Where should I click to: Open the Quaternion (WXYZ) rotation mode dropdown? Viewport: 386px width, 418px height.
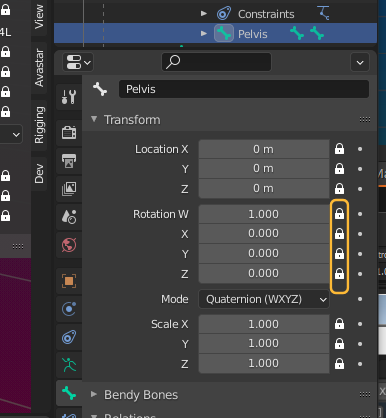coord(264,299)
